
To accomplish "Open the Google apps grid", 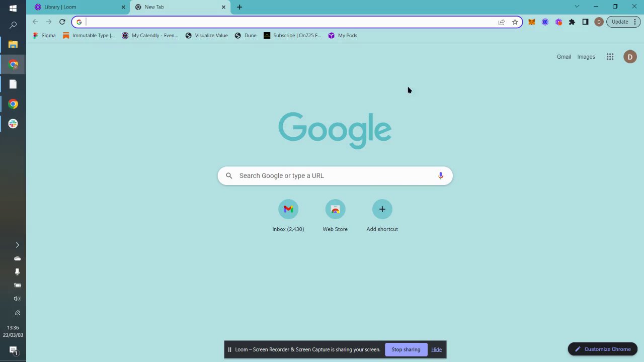I will click(610, 57).
